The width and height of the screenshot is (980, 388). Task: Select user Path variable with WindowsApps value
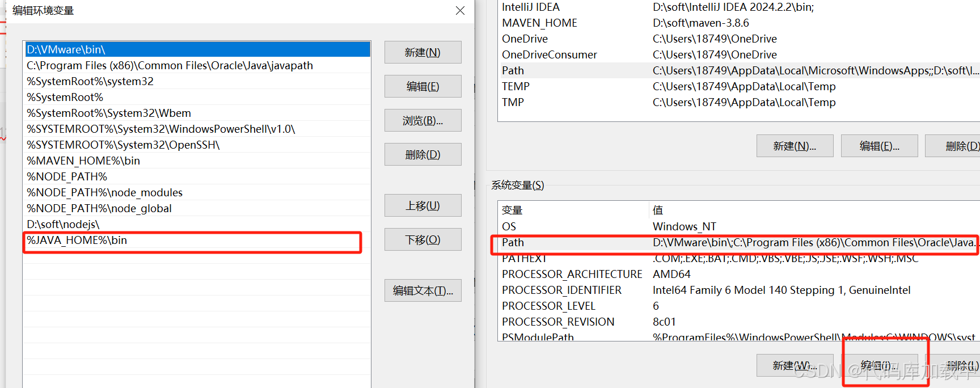pyautogui.click(x=739, y=70)
